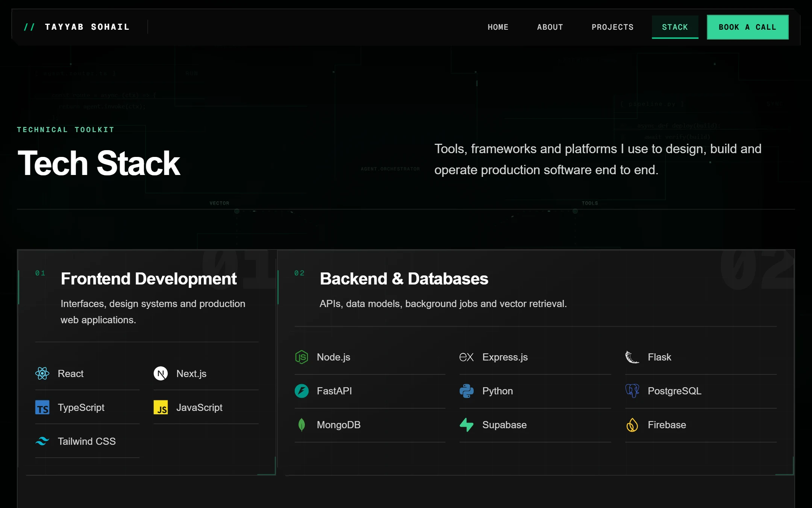Screen dimensions: 812x508
Task: Click the FastAPI label
Action: (334, 391)
